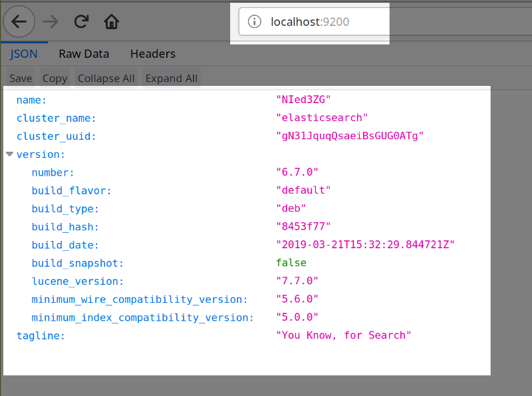Click the value "default"

point(303,190)
